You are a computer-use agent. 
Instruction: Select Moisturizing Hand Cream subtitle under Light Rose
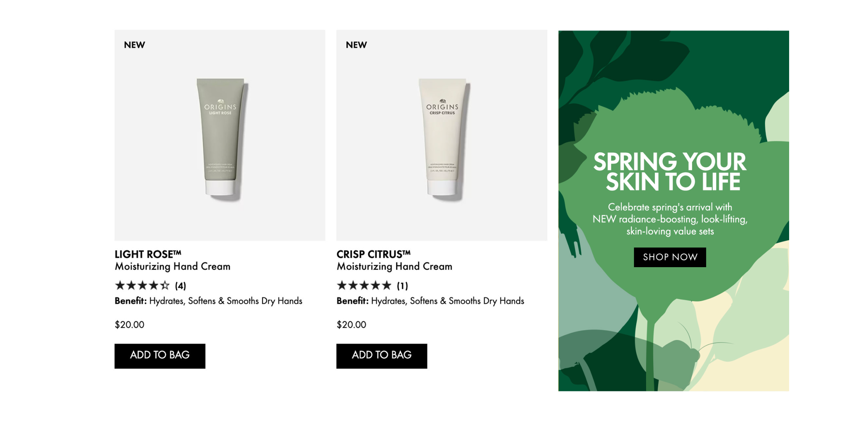click(172, 266)
